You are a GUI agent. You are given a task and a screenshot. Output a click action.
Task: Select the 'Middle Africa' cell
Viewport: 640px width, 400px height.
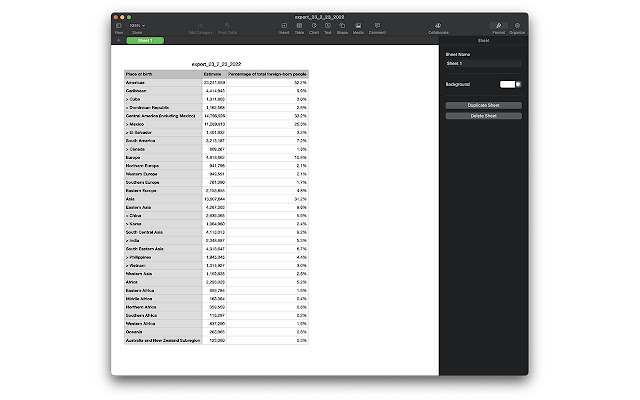[x=163, y=299]
